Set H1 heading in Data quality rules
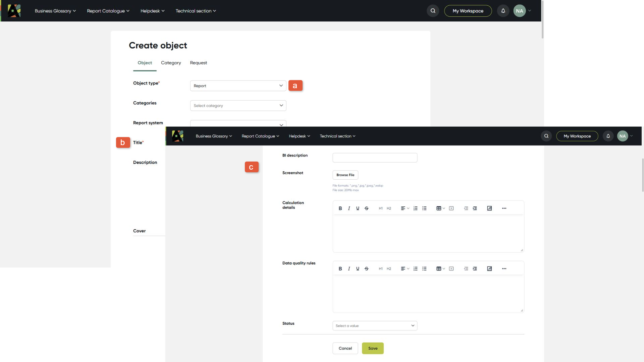This screenshot has height=362, width=644. (x=381, y=268)
